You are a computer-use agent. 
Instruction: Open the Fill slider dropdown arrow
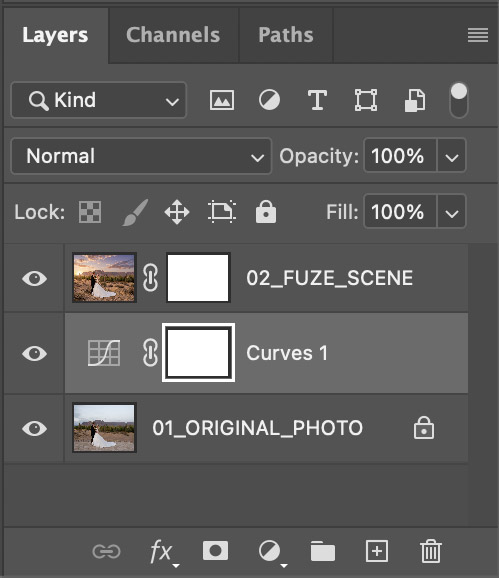click(451, 212)
